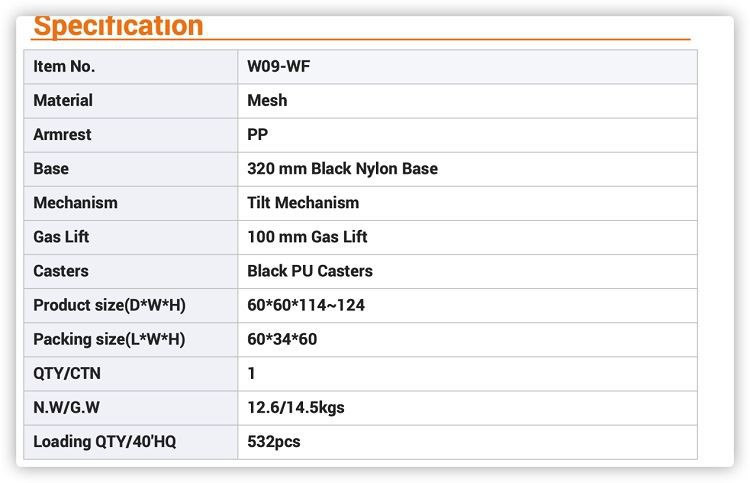Click the Specification heading
The image size is (750, 483).
tap(118, 25)
